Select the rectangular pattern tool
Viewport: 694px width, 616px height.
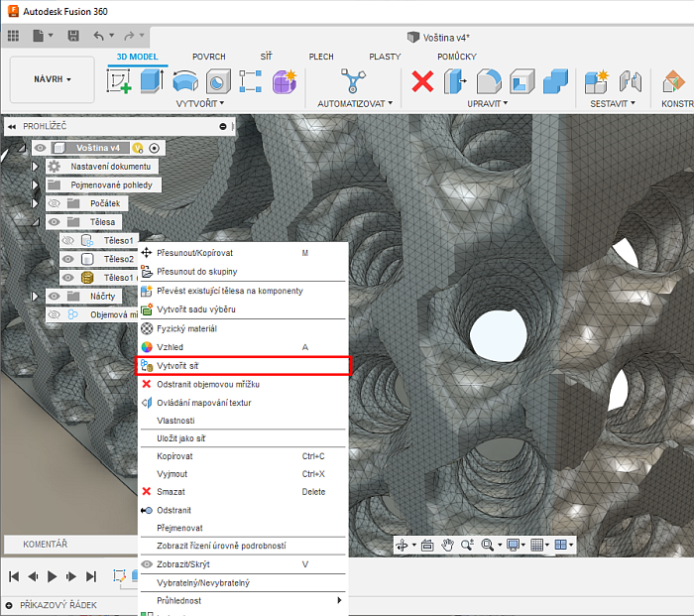(x=251, y=81)
